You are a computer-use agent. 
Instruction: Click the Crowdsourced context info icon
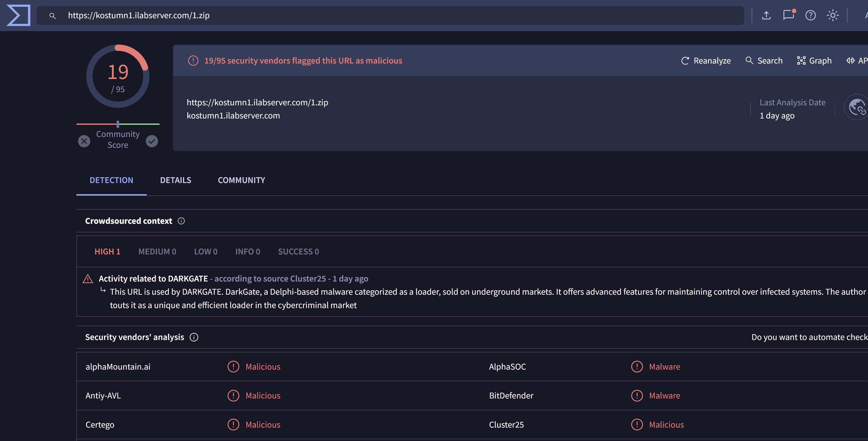[181, 221]
